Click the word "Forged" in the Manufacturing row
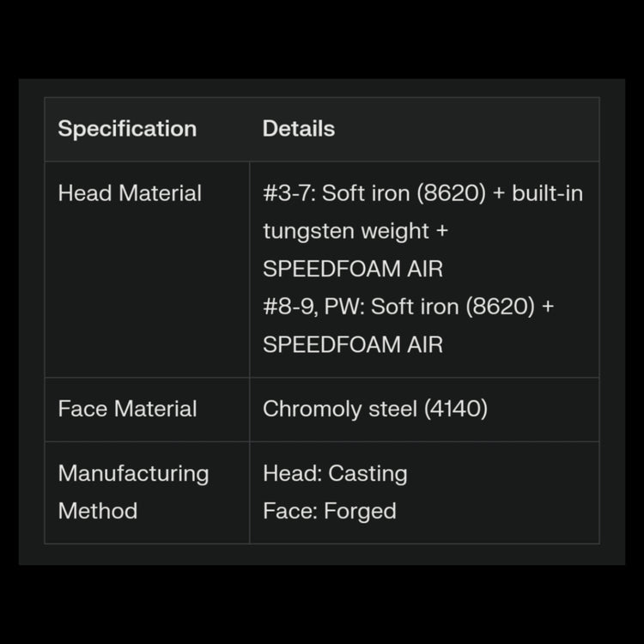Screen dimensions: 644x644 (361, 511)
